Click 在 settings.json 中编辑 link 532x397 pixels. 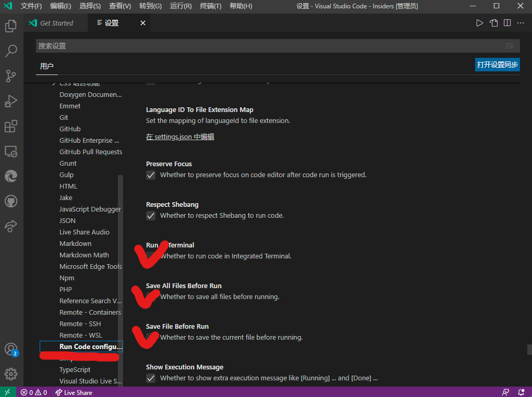pos(180,137)
